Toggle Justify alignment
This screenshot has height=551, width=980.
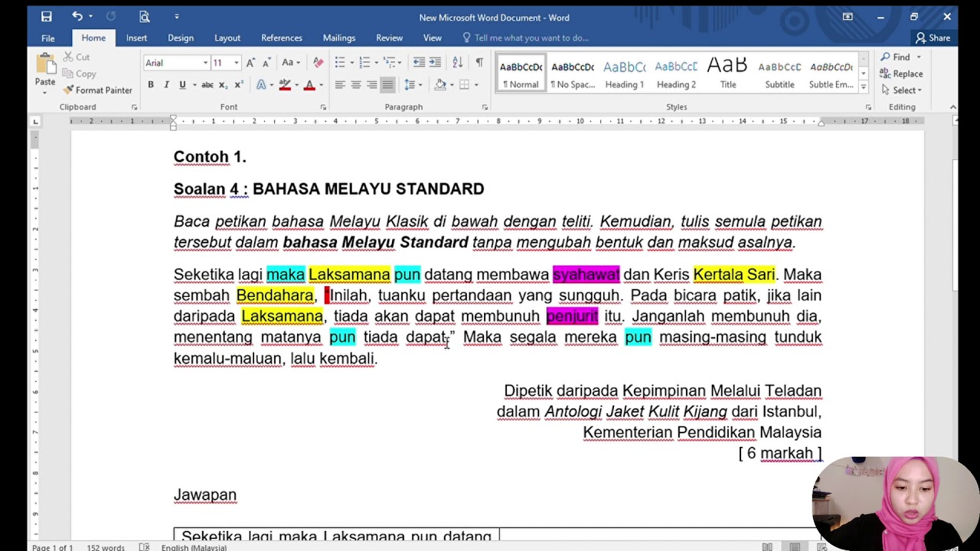tap(387, 85)
